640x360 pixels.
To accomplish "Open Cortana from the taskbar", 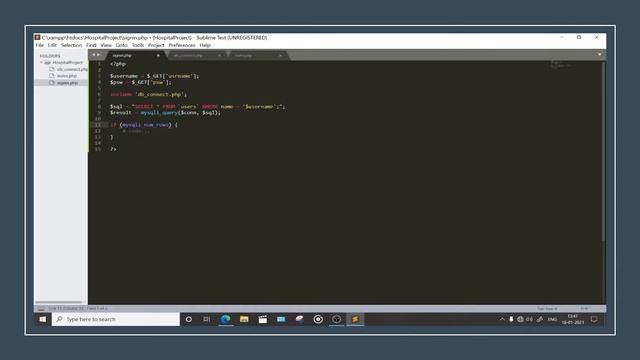I will pyautogui.click(x=189, y=319).
